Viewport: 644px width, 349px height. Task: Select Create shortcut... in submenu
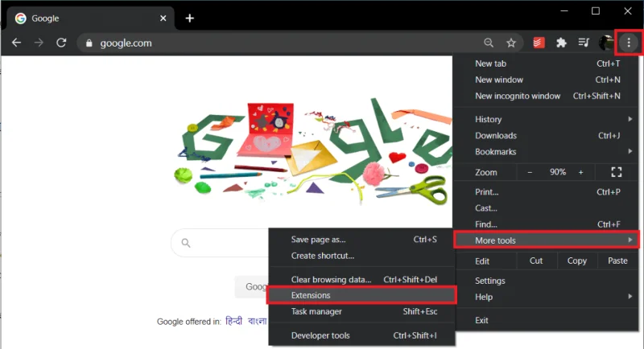pos(361,256)
